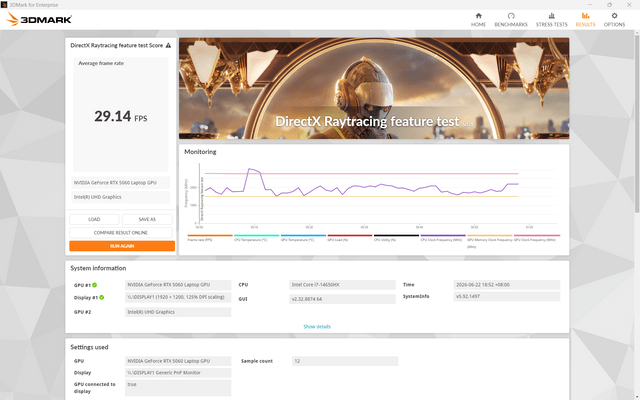Click the Monitoring panel heading
This screenshot has height=400, width=640.
pyautogui.click(x=200, y=152)
